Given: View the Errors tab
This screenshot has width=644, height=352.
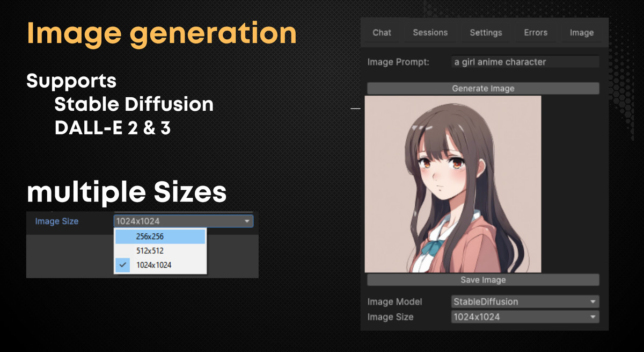Looking at the screenshot, I should (536, 33).
